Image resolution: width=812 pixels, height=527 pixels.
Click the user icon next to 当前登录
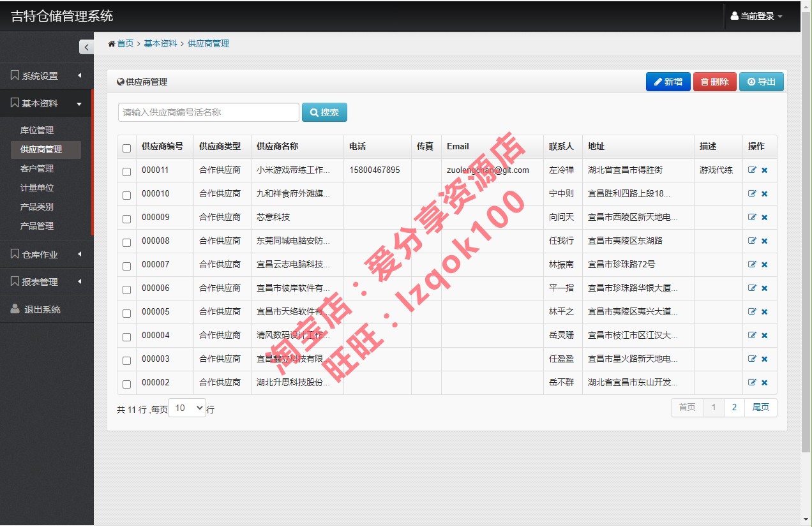point(734,16)
